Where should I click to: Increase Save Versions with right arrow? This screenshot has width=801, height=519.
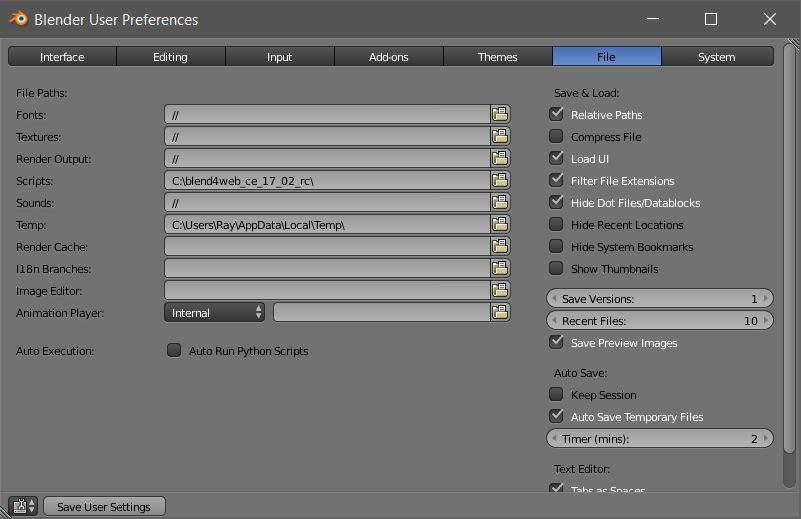pos(765,298)
